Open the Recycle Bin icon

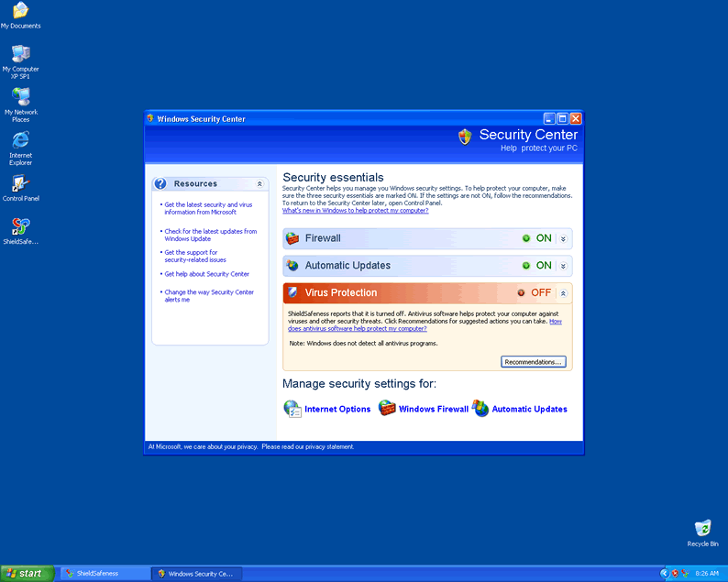coord(702,529)
